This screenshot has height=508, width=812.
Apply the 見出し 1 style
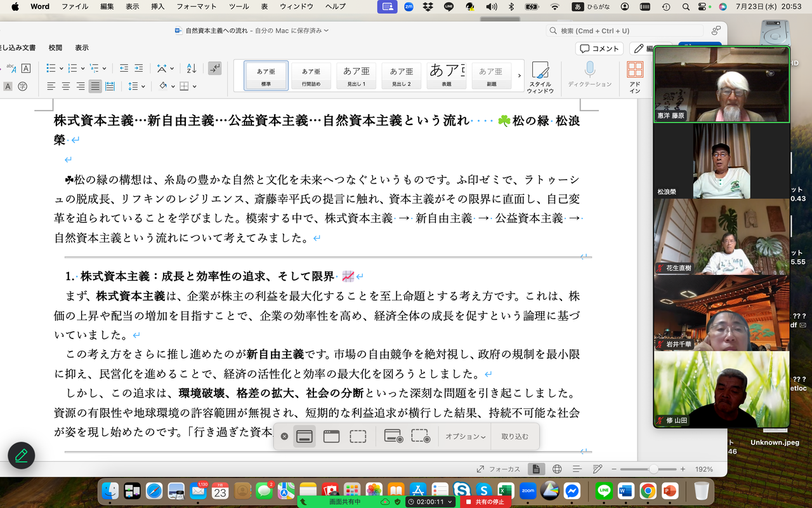(x=356, y=76)
